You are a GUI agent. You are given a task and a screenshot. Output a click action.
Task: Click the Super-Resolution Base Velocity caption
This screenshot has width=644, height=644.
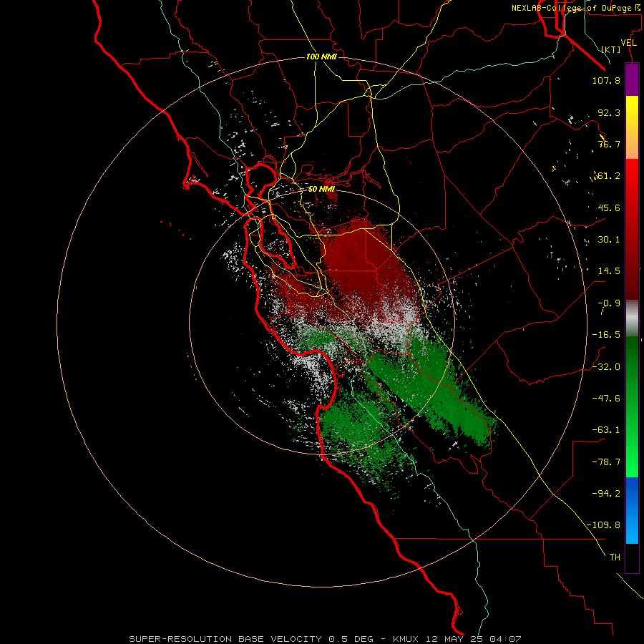pyautogui.click(x=326, y=639)
